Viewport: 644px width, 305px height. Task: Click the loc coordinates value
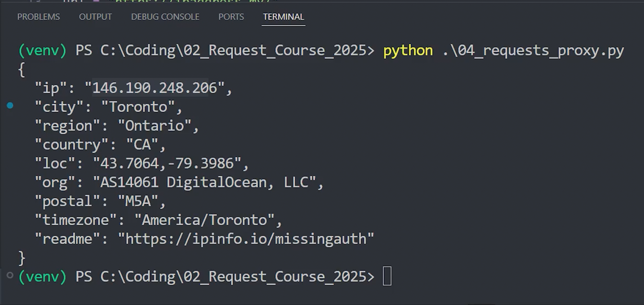click(170, 163)
